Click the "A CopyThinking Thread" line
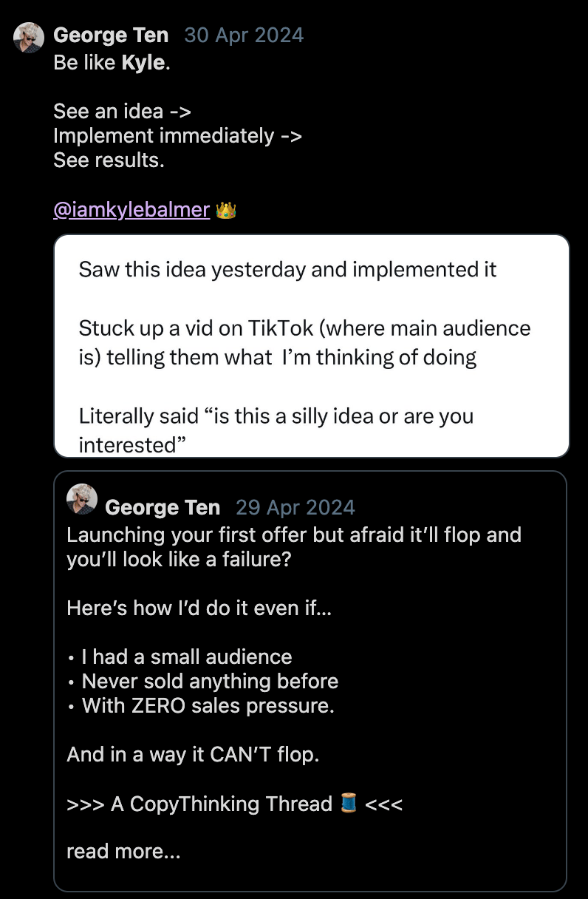 [222, 804]
